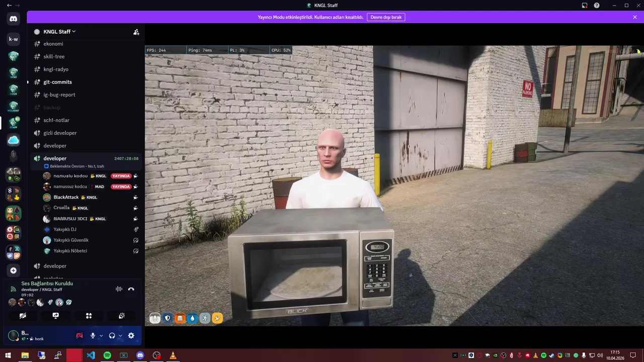
Task: Open Steam icon in system tray
Action: coord(552,355)
